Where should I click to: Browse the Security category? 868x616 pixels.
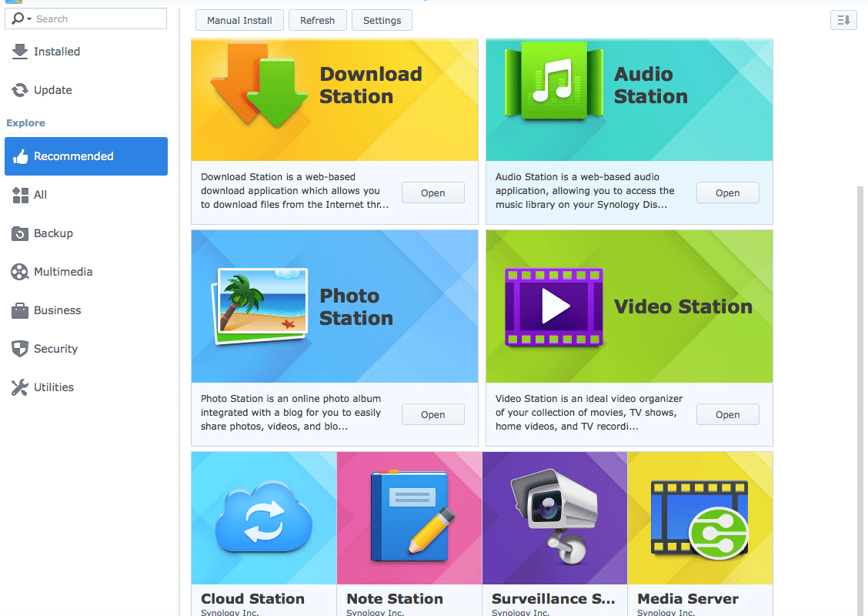click(x=86, y=349)
